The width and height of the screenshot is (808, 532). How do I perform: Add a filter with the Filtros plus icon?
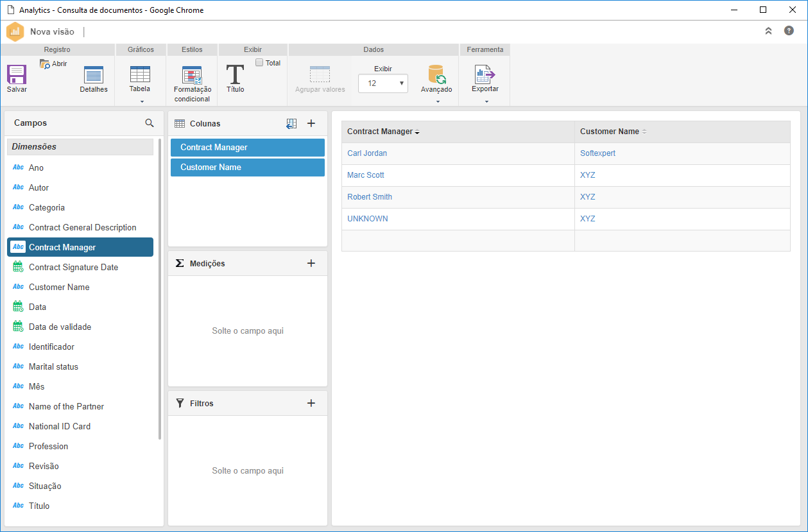click(311, 403)
